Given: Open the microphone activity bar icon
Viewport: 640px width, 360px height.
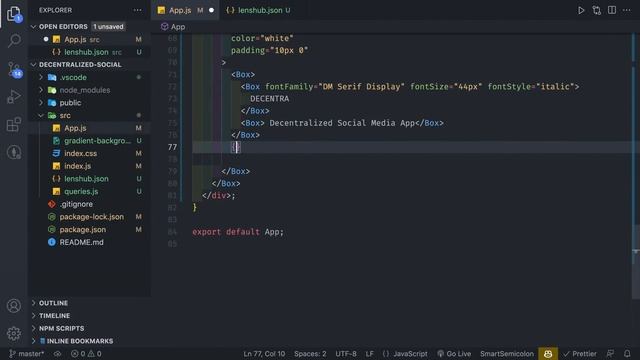Looking at the screenshot, I should click(x=14, y=152).
